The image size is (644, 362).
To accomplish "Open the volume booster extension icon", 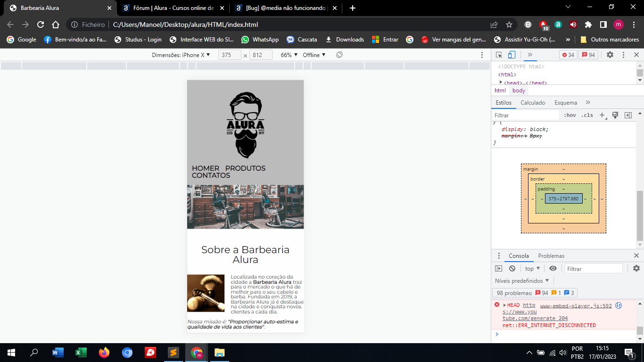I will coord(573,25).
